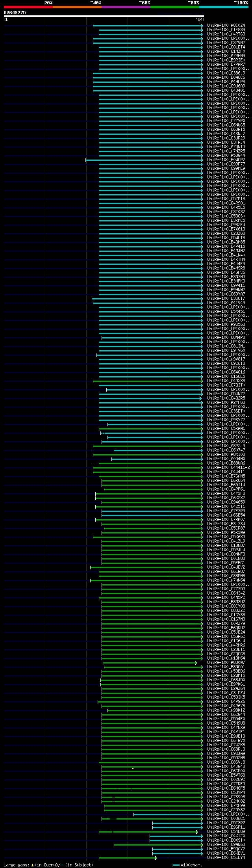Select hit label UniRef100_Q99P77
This screenshot has height=868, width=252.
pos(226,164)
